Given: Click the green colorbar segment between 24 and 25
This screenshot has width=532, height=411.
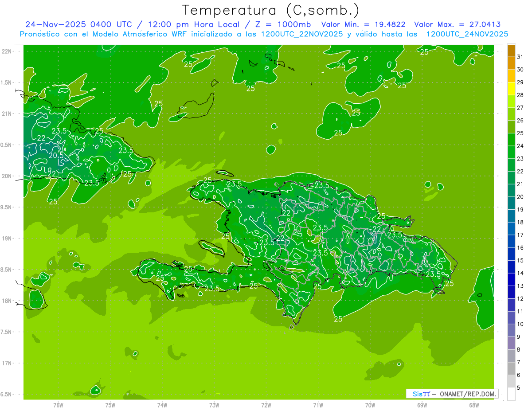Looking at the screenshot, I should click(511, 139).
